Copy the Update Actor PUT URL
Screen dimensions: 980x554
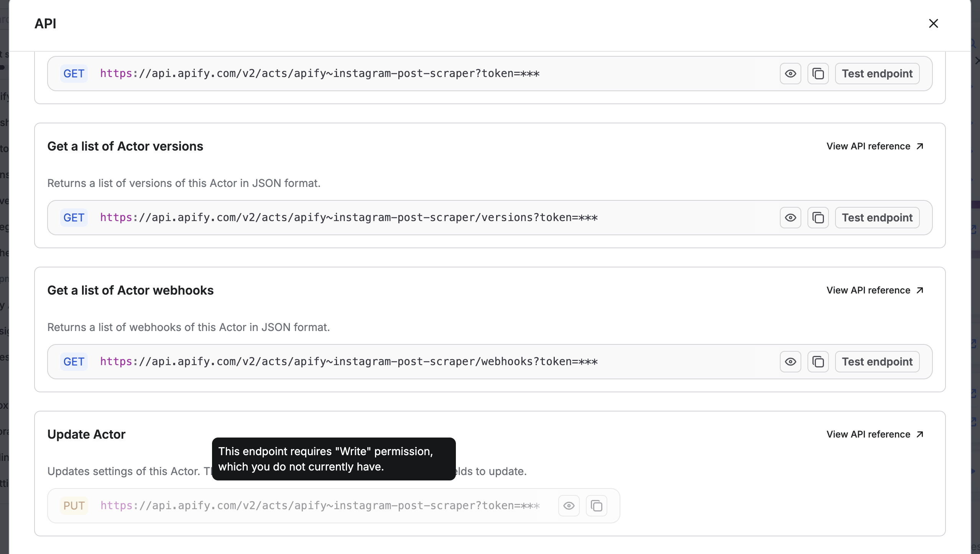pyautogui.click(x=596, y=506)
